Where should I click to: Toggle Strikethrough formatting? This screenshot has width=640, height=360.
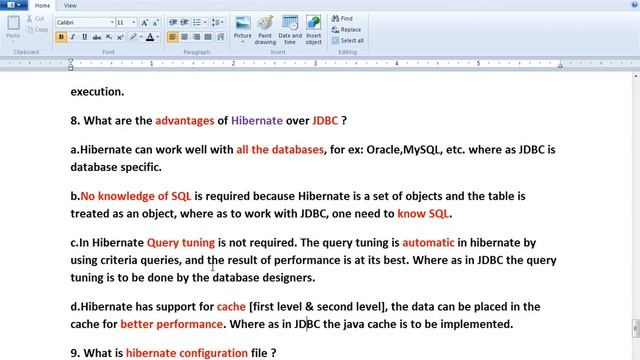click(x=96, y=37)
